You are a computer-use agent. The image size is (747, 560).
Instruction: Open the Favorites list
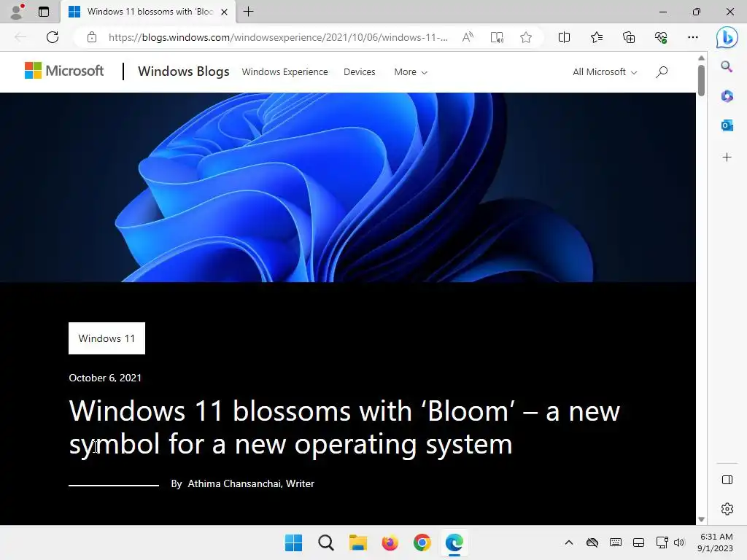(x=597, y=37)
